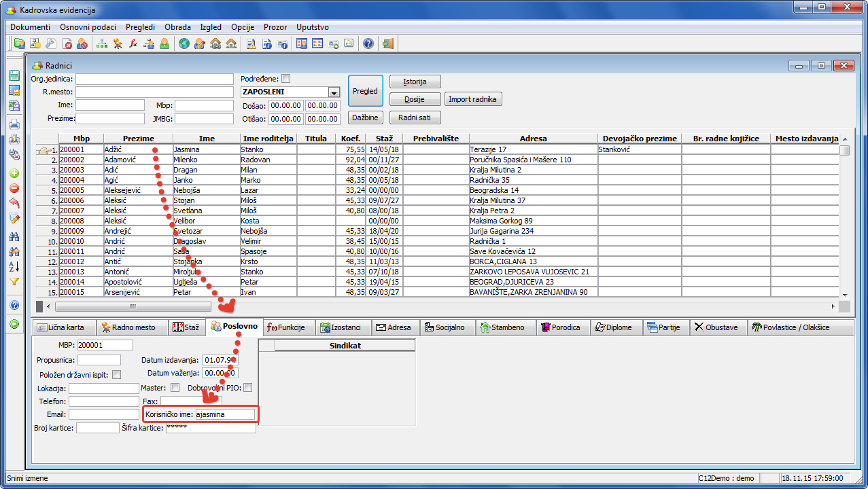Click the fx functions toolbar icon

pos(133,43)
